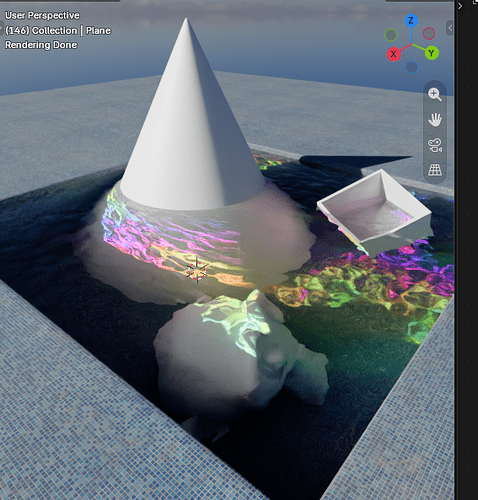This screenshot has width=478, height=500.
Task: Click the hollow blue negative Z gizmo circle
Action: click(x=411, y=67)
